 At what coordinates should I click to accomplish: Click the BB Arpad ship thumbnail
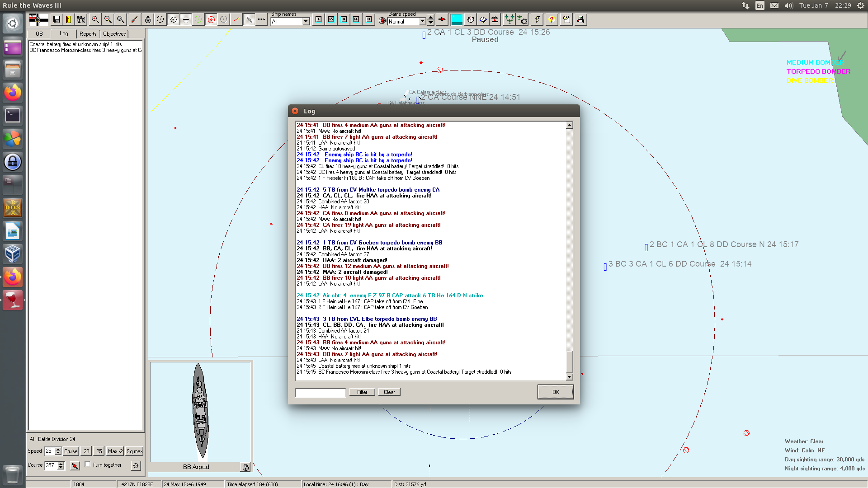(x=200, y=411)
